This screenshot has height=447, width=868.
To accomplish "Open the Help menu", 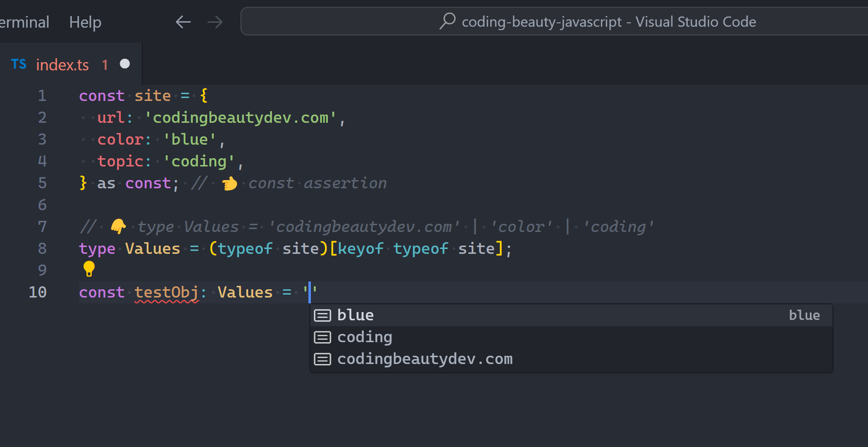I will [85, 22].
